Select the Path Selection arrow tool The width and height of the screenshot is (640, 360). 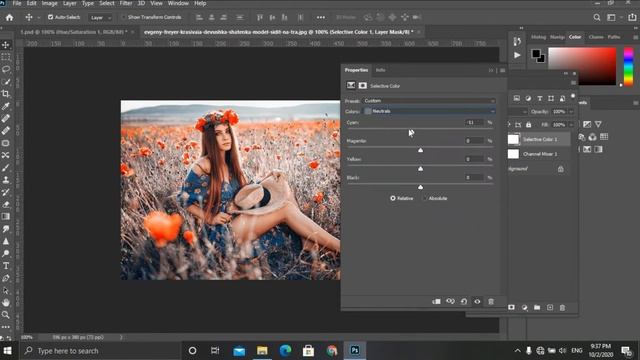click(6, 290)
